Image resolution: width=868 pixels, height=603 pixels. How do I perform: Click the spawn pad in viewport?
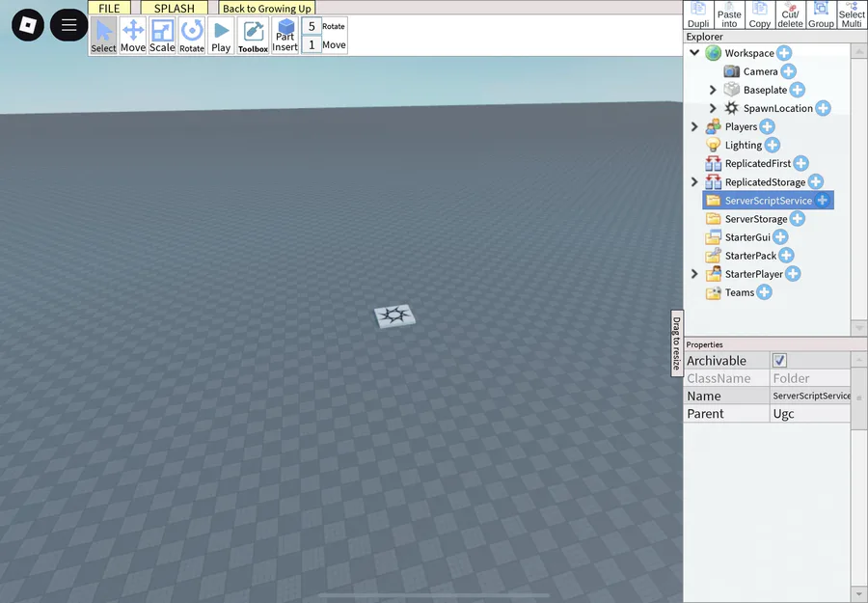tap(394, 316)
